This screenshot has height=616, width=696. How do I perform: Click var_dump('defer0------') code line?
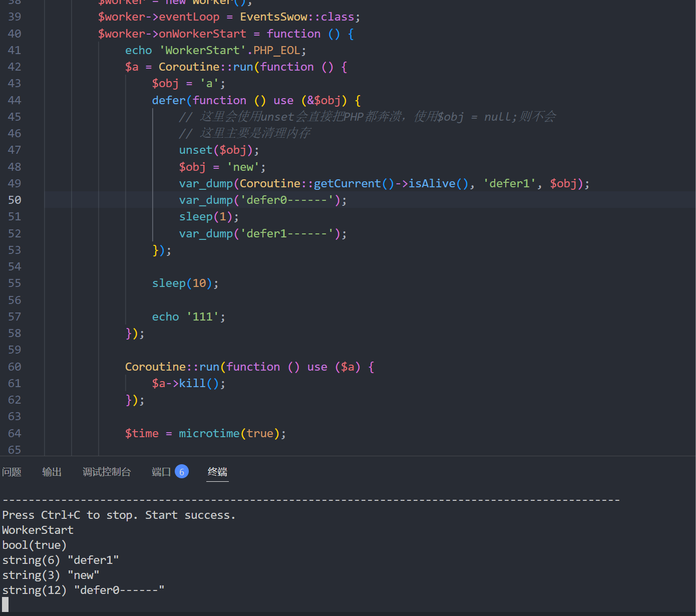pos(263,200)
